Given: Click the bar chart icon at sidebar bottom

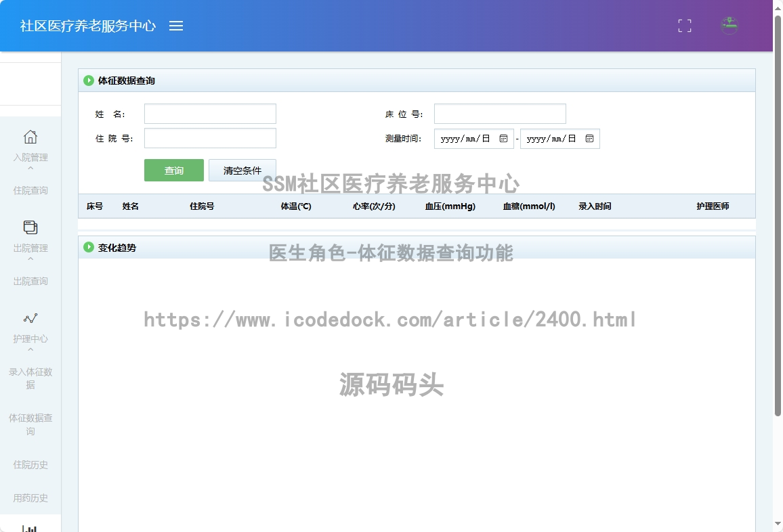Looking at the screenshot, I should [30, 528].
